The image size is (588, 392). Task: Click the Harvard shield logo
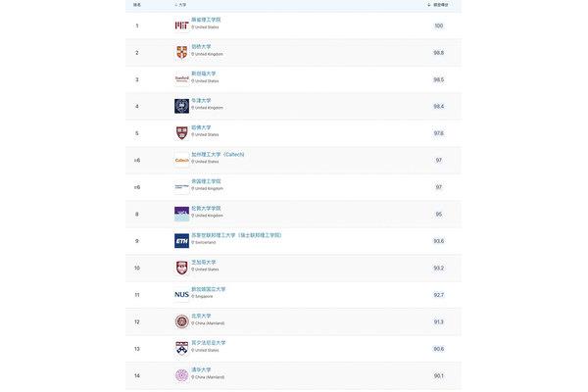(x=182, y=133)
